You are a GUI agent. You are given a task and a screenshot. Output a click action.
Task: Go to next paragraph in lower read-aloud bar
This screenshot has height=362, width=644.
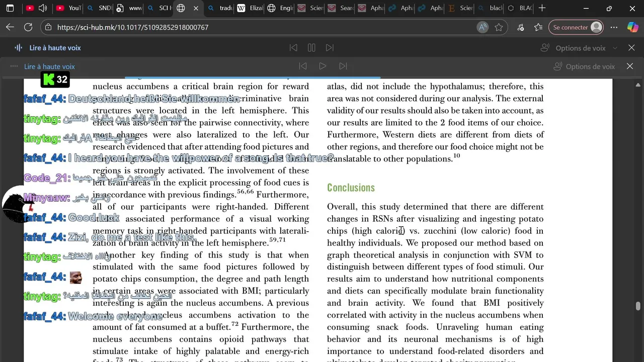click(343, 66)
